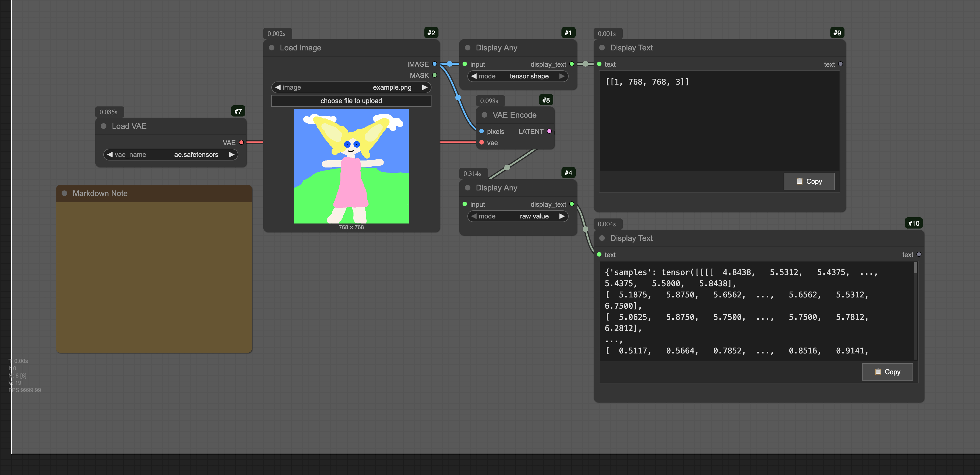980x475 pixels.
Task: Click the pixels input socket on VAE Encode
Action: pyautogui.click(x=482, y=131)
